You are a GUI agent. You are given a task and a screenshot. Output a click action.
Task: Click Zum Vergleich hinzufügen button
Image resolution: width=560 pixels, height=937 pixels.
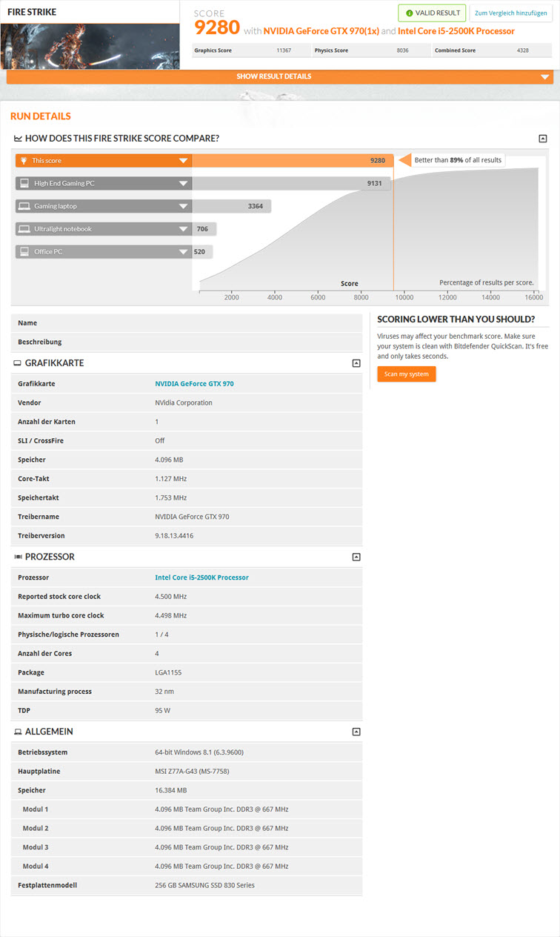511,13
